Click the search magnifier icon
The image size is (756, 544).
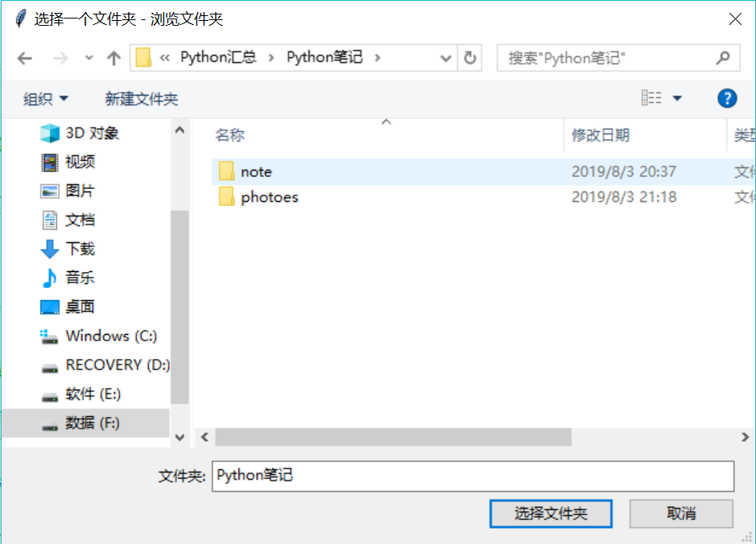[x=723, y=58]
